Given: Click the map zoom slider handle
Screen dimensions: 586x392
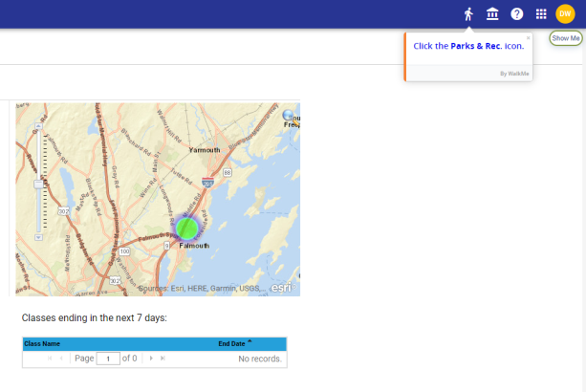Looking at the screenshot, I should click(x=38, y=184).
